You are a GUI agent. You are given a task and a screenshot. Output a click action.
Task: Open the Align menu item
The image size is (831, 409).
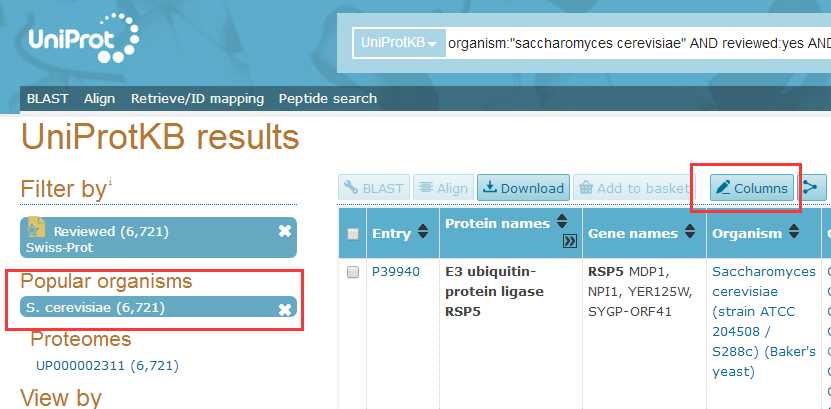coord(99,99)
